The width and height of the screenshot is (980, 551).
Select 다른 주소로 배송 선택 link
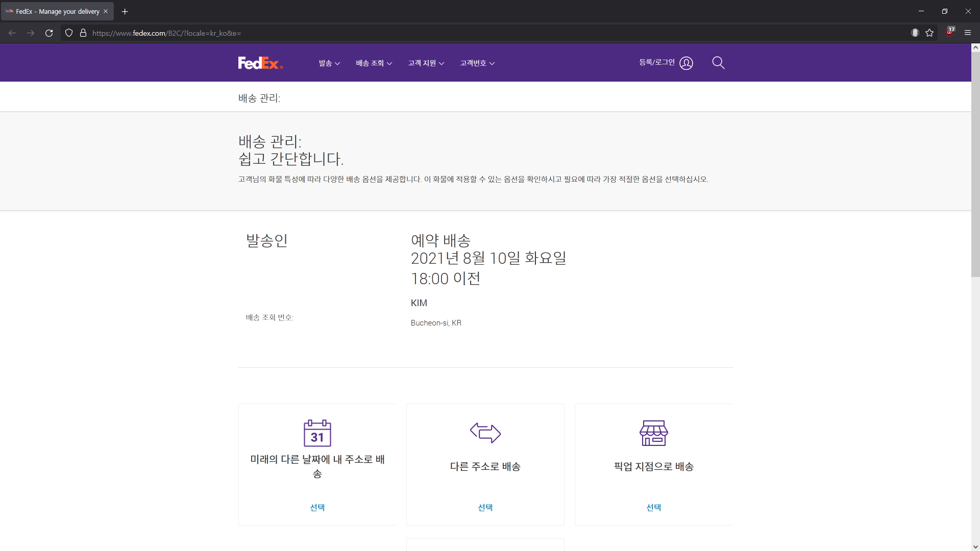click(485, 507)
